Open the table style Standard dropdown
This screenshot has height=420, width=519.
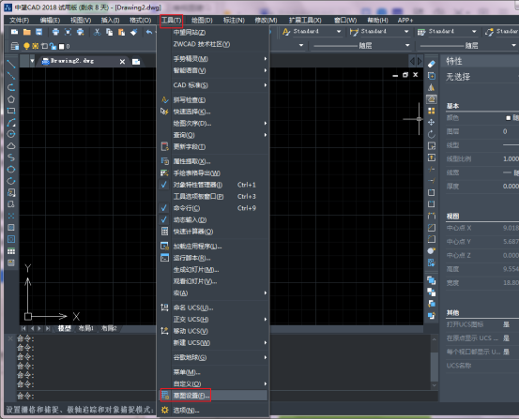point(474,32)
